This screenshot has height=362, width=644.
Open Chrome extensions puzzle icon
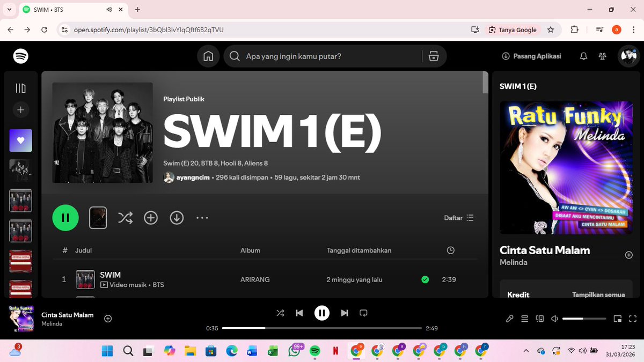click(574, 30)
